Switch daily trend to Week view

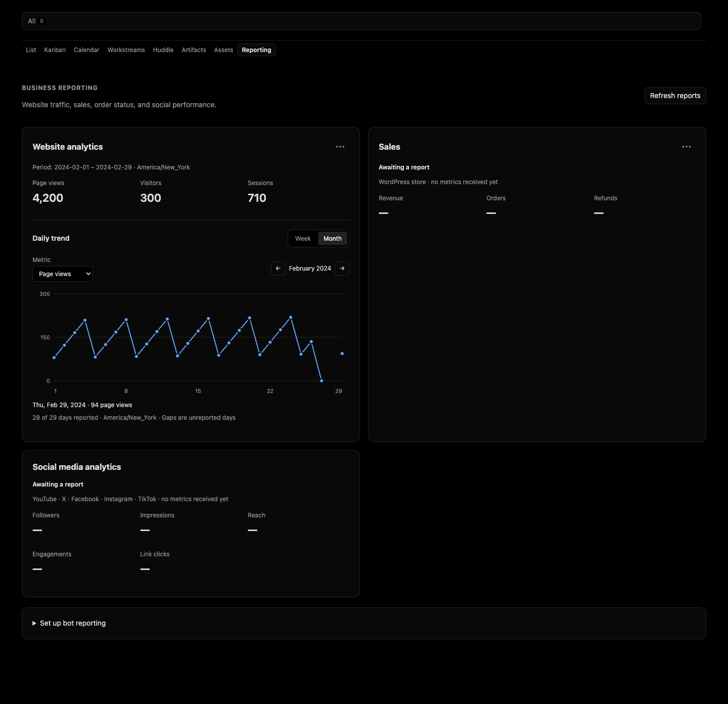pos(303,239)
